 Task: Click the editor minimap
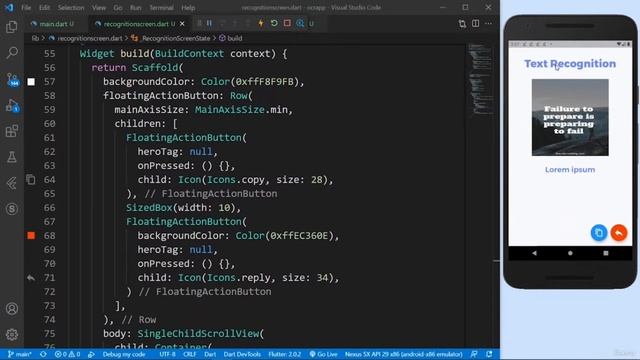click(480, 80)
